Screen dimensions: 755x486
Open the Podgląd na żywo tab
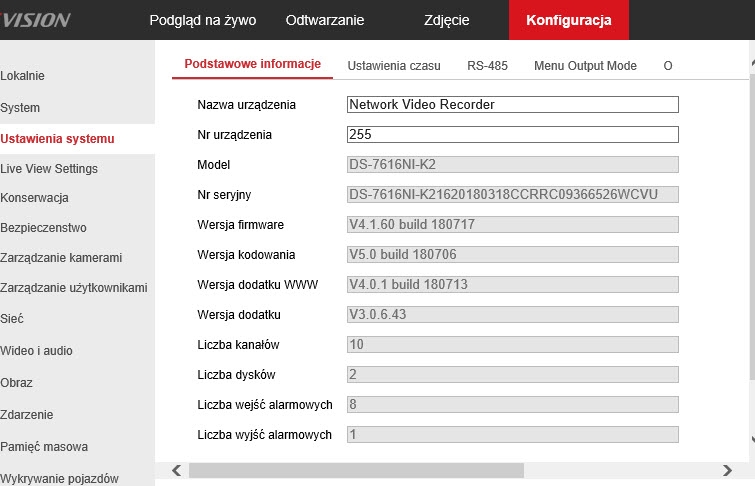(x=202, y=20)
